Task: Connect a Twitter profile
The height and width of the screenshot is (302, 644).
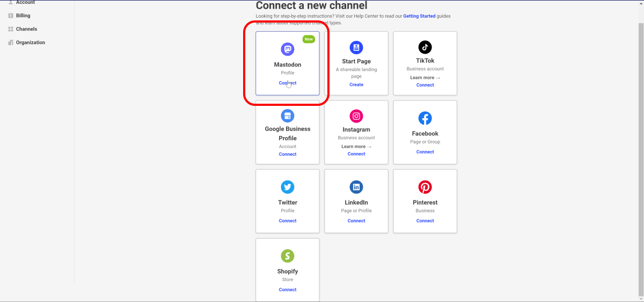Action: point(288,221)
